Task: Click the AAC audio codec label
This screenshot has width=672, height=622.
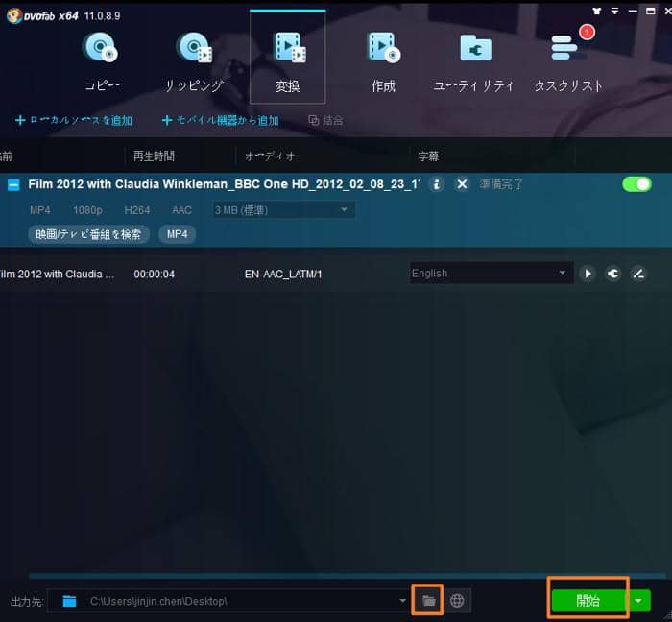Action: [181, 210]
